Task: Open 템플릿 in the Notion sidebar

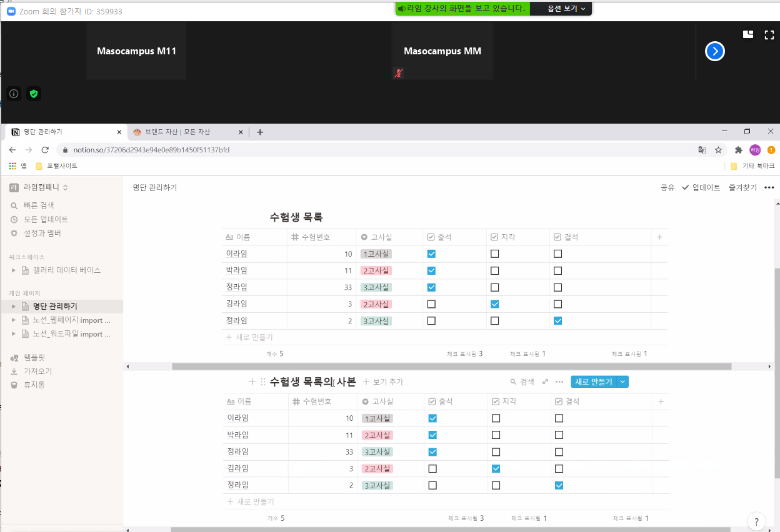Action: [x=34, y=357]
